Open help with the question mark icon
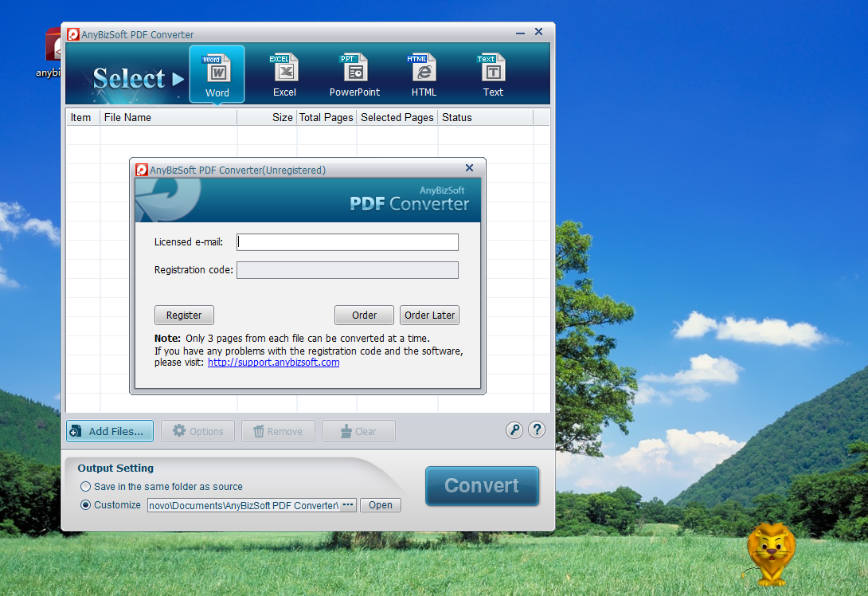The height and width of the screenshot is (596, 868). (537, 429)
